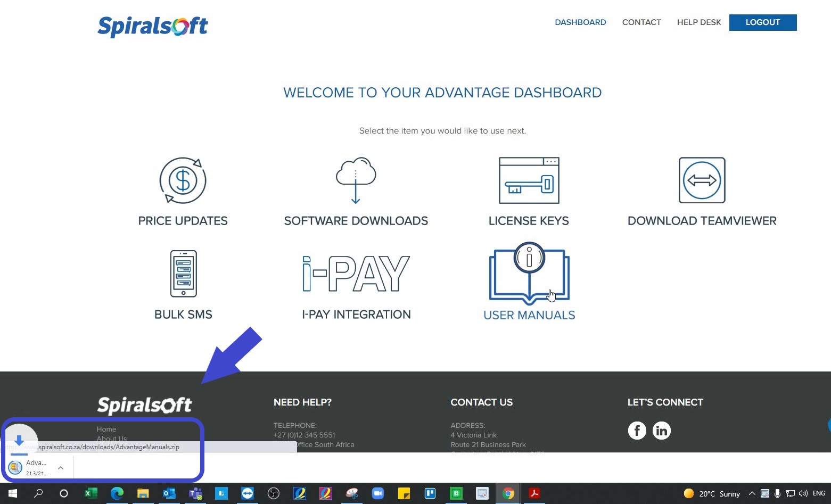This screenshot has width=831, height=504.
Task: Click the SOFTWARE DOWNLOADS label link
Action: click(x=356, y=221)
